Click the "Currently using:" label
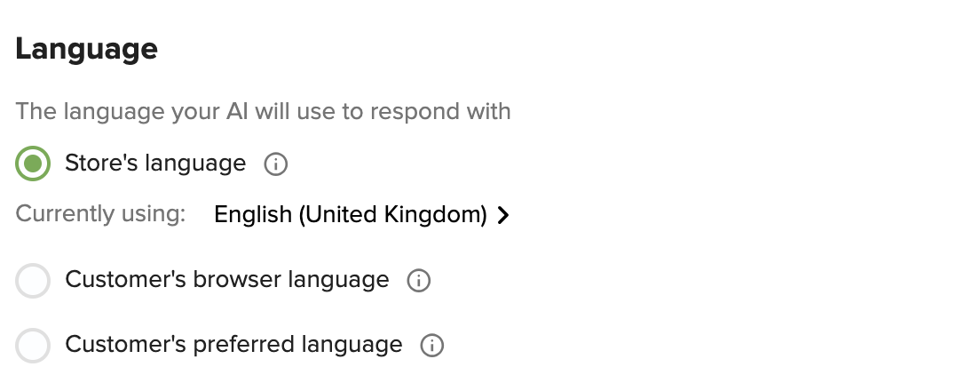980x391 pixels. (x=100, y=214)
